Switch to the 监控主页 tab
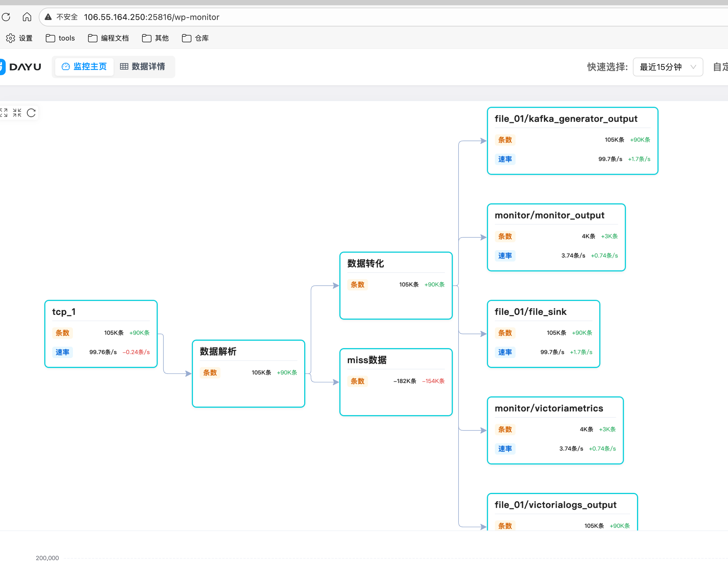Screen dimensions: 728x561 coord(84,67)
